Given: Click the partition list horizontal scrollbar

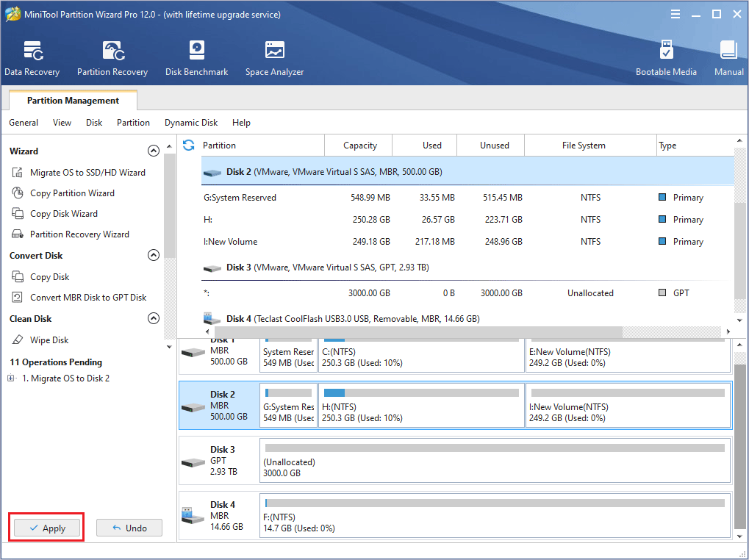Looking at the screenshot, I should coord(418,331).
